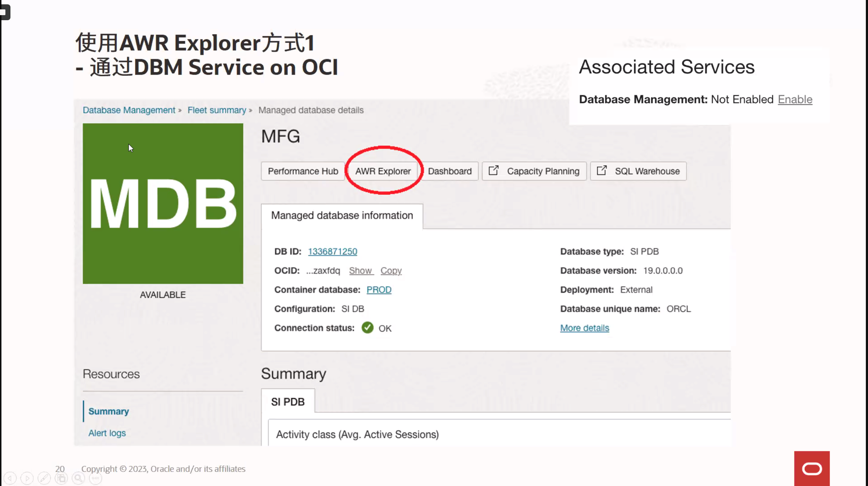Open DB ID 1336871250 link
Image resolution: width=868 pixels, height=486 pixels.
(332, 251)
